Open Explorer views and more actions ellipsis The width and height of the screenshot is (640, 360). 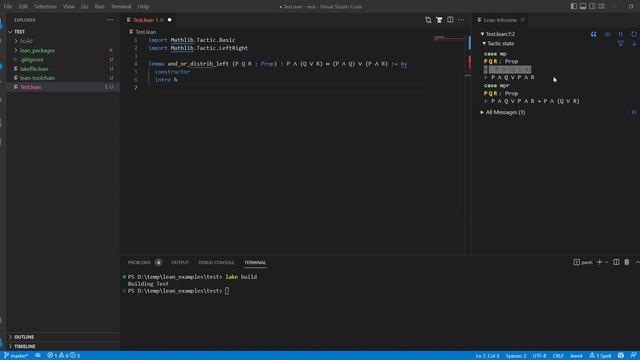(110, 20)
